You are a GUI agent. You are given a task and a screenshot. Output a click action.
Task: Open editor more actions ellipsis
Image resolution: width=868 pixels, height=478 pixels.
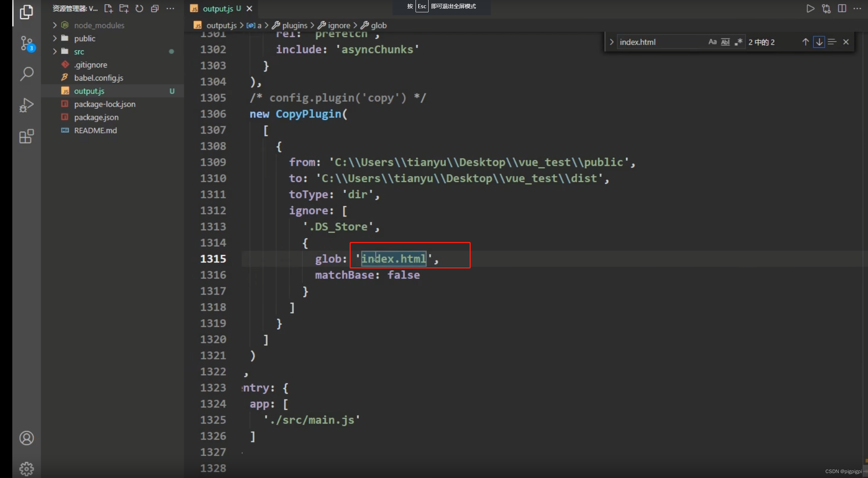(x=857, y=9)
